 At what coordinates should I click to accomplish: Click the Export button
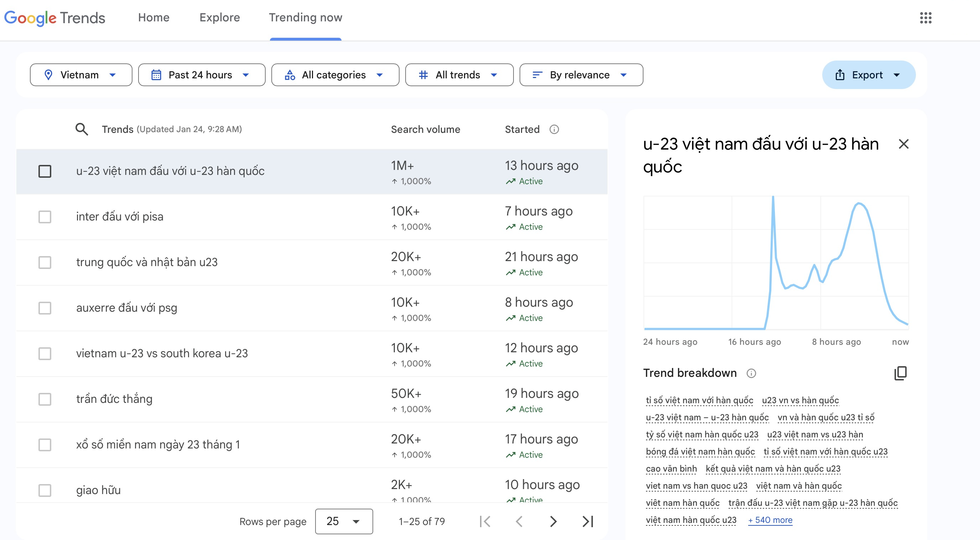click(869, 75)
